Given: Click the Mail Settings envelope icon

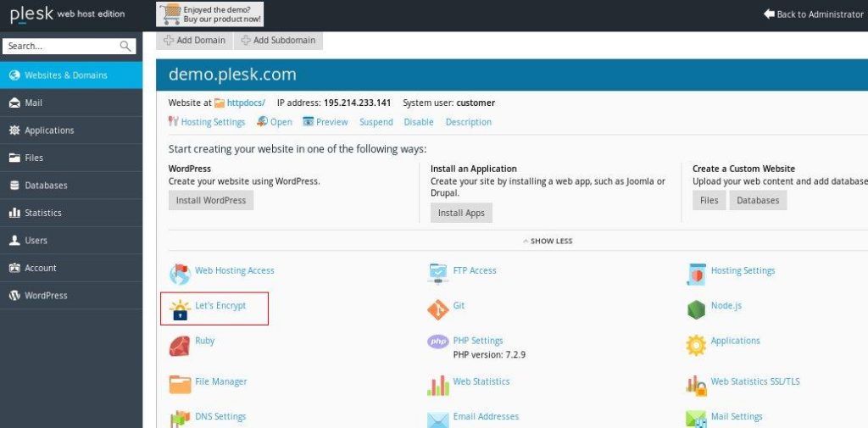Looking at the screenshot, I should click(697, 420).
